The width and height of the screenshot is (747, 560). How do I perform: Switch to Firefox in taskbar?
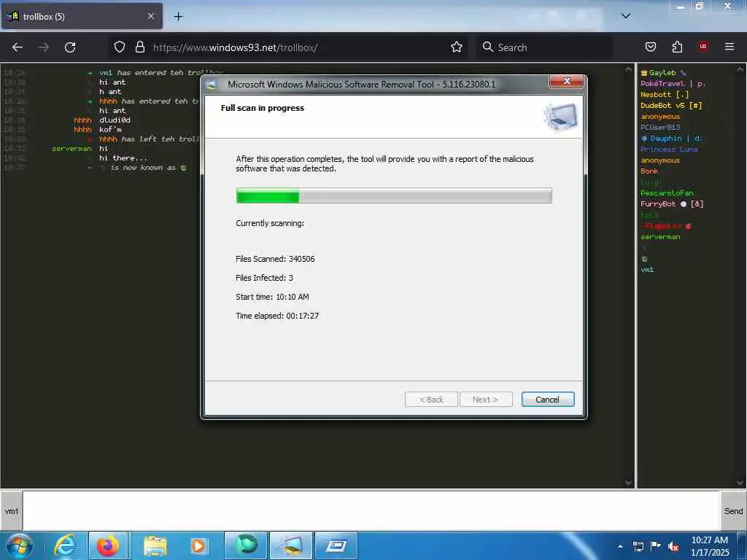[108, 545]
